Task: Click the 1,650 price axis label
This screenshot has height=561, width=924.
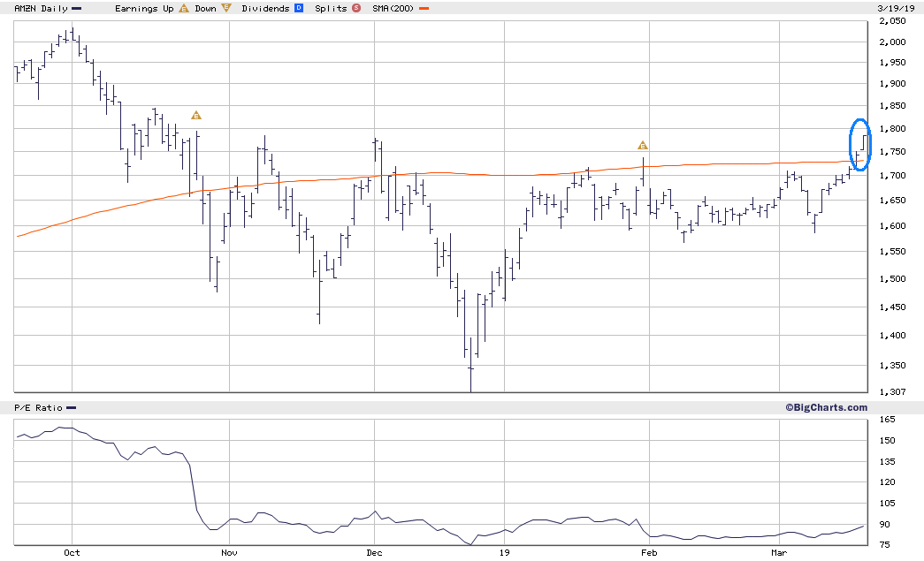Action: [x=892, y=201]
